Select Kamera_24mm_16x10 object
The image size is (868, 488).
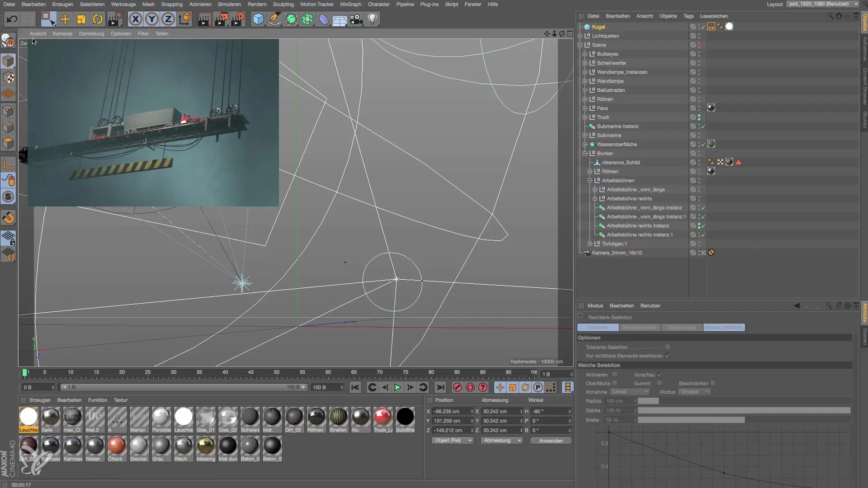(617, 253)
